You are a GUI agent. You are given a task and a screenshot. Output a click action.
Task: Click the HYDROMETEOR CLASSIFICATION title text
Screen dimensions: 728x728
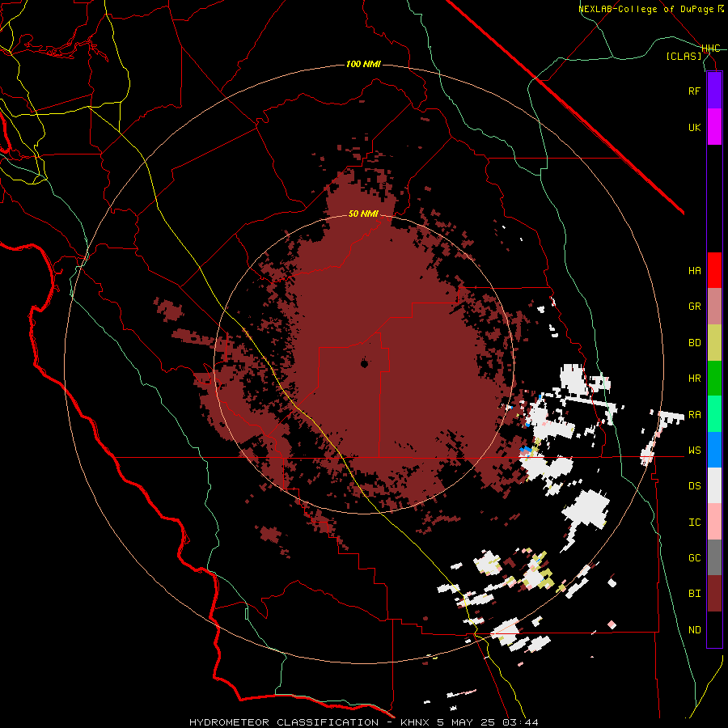pos(284,722)
